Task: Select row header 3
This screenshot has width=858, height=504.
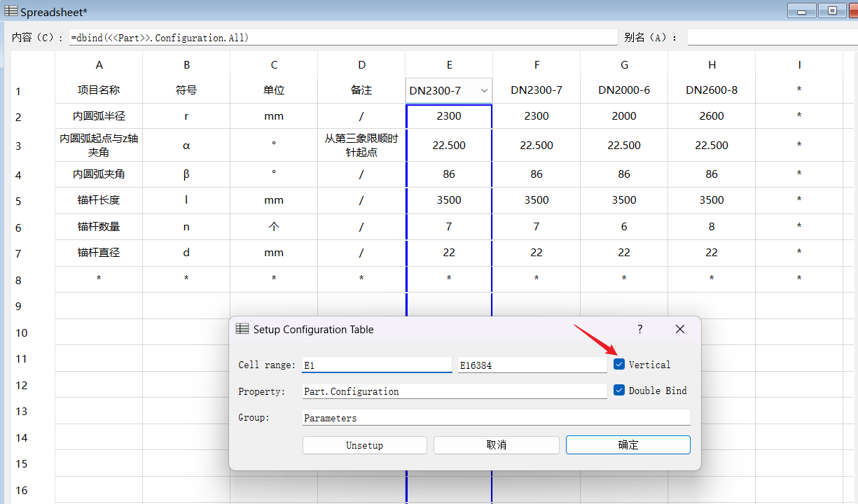Action: (x=18, y=146)
